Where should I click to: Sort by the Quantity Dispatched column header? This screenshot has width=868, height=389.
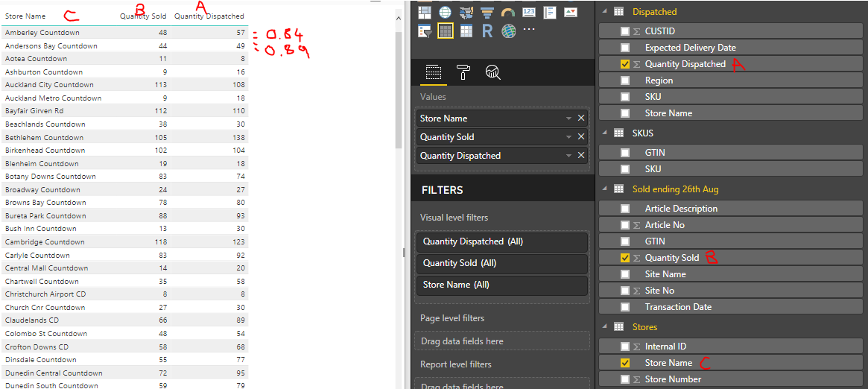point(209,16)
